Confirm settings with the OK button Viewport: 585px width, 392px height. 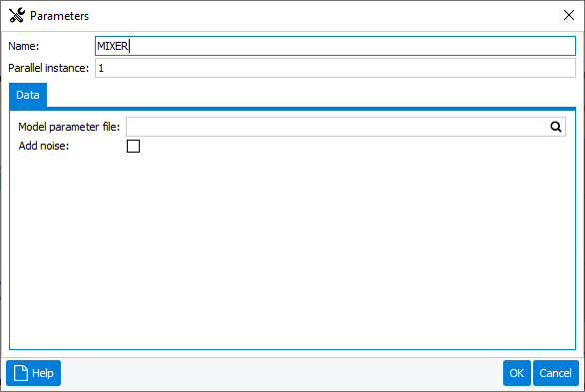(x=517, y=373)
